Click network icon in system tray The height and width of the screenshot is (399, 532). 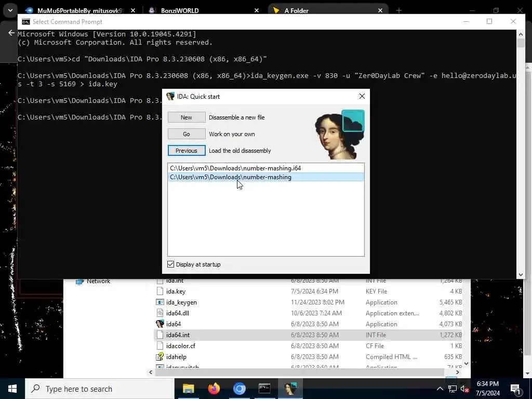453,389
